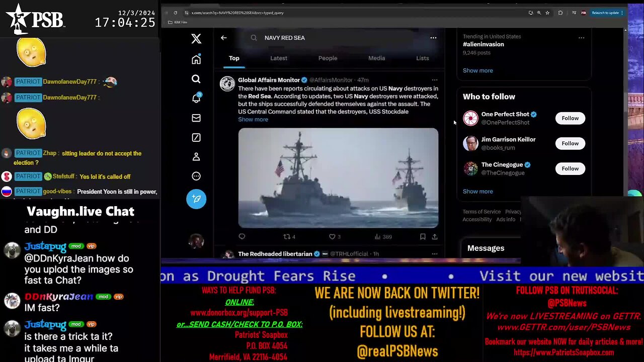Open the account avatar in sidebar bottom
The height and width of the screenshot is (362, 644).
click(x=196, y=241)
